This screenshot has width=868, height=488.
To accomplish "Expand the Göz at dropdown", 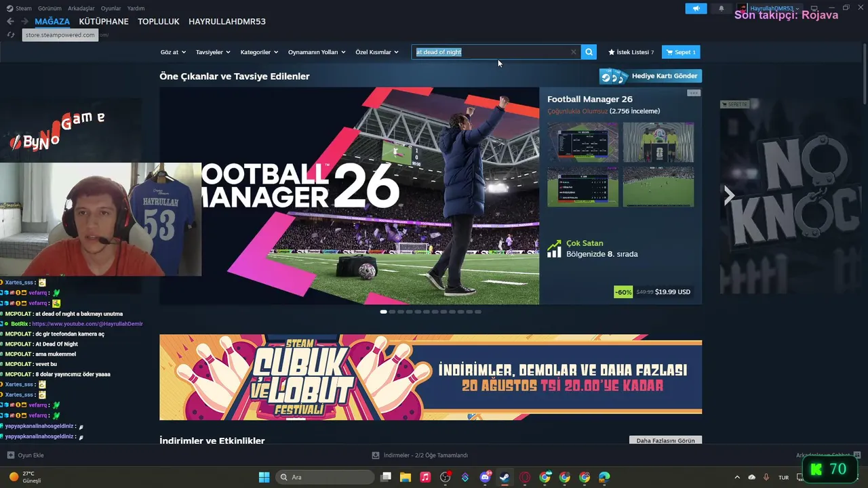I will pos(174,52).
